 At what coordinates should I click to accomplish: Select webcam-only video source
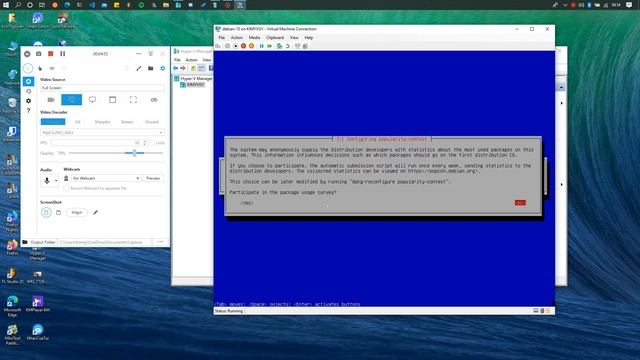click(x=51, y=100)
